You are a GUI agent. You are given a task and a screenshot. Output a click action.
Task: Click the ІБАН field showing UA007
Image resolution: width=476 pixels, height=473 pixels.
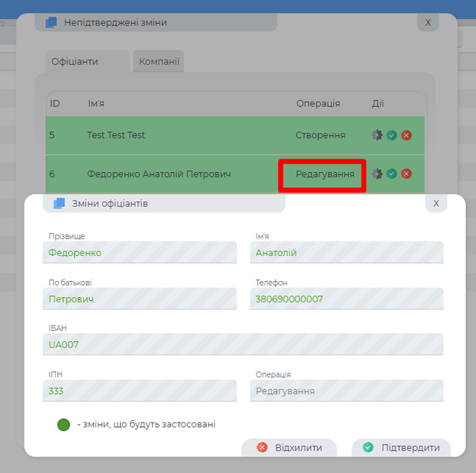[243, 344]
